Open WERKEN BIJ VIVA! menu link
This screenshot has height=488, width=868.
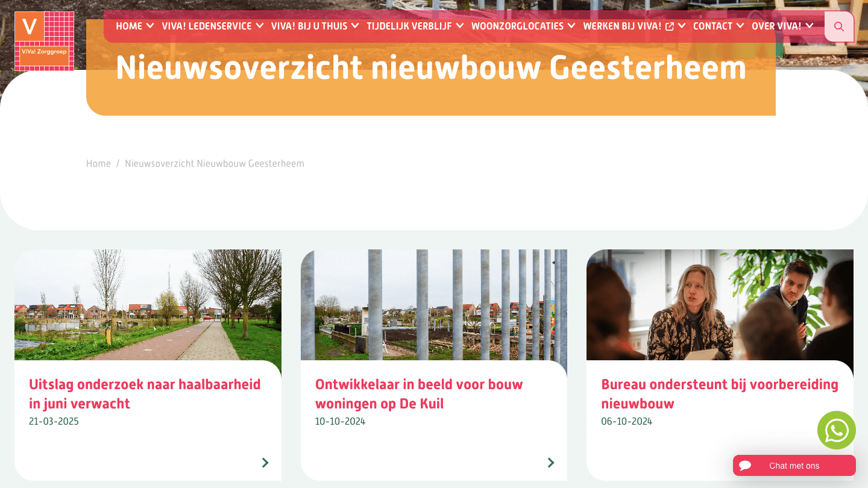pyautogui.click(x=622, y=27)
